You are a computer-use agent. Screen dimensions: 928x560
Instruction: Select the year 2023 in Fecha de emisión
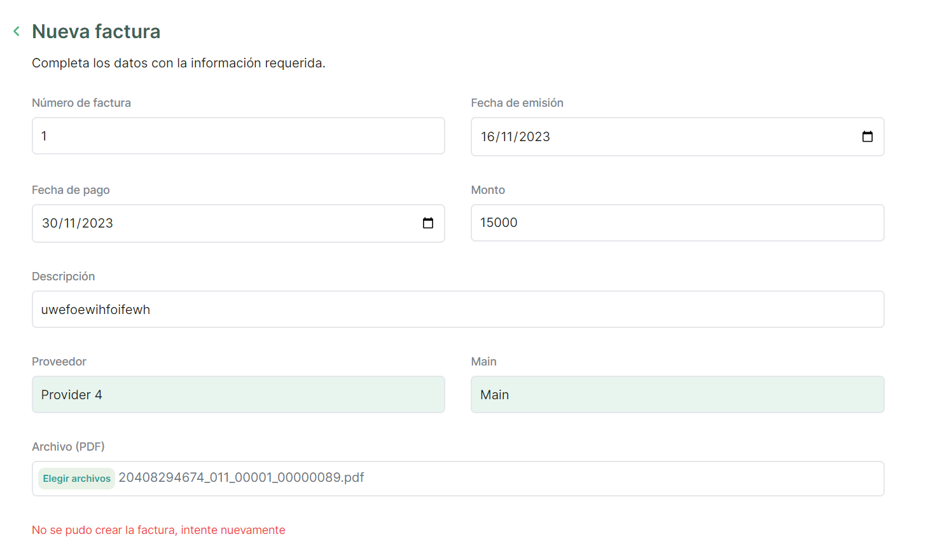pyautogui.click(x=534, y=137)
